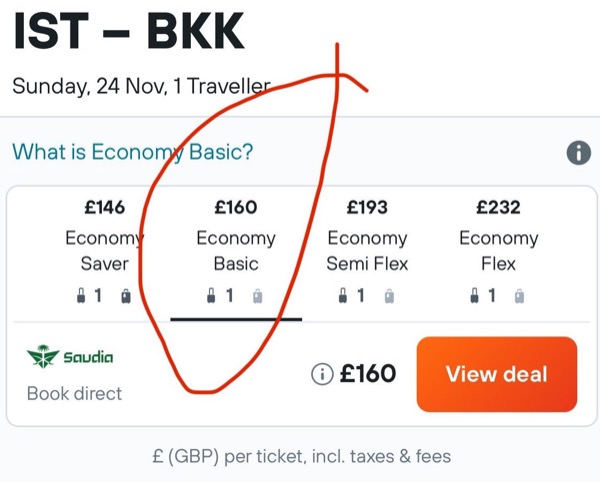Click greyed checked bag icon under Economy Flex
600x482 pixels.
pyautogui.click(x=519, y=296)
